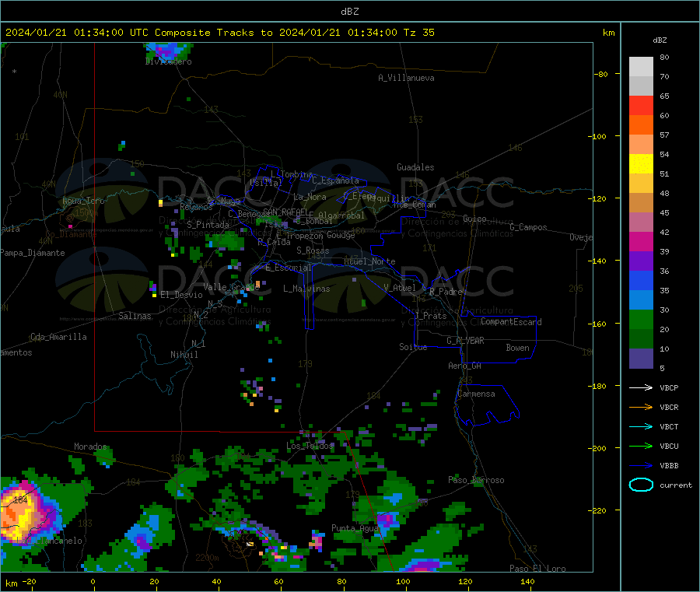Click the L_Malvinas map label
The height and width of the screenshot is (592, 700).
click(x=306, y=289)
